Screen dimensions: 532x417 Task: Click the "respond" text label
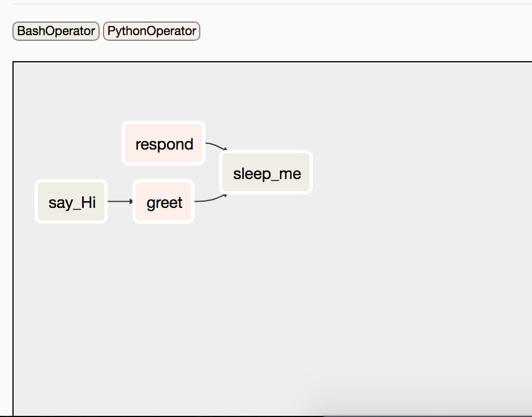point(165,144)
